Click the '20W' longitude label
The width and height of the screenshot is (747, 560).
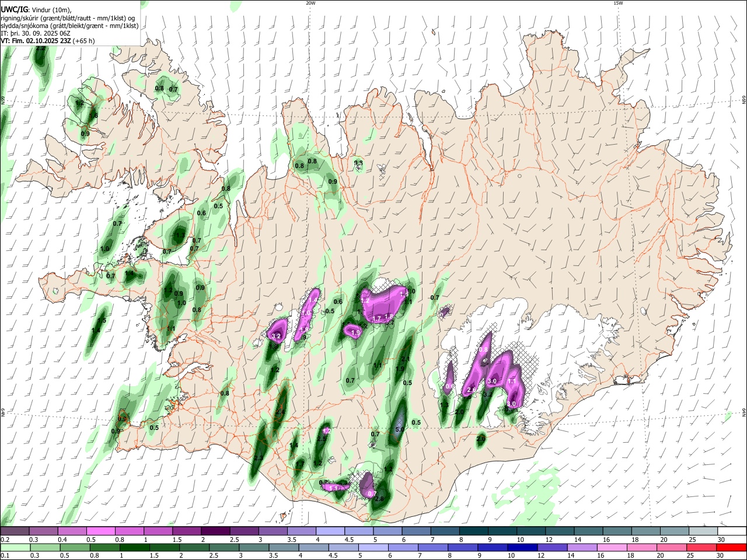pyautogui.click(x=310, y=3)
